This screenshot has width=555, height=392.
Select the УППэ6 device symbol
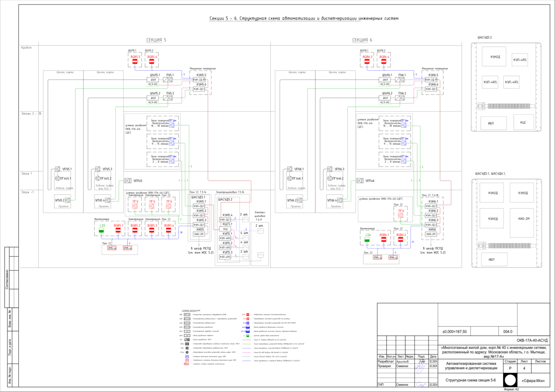coord(360,181)
